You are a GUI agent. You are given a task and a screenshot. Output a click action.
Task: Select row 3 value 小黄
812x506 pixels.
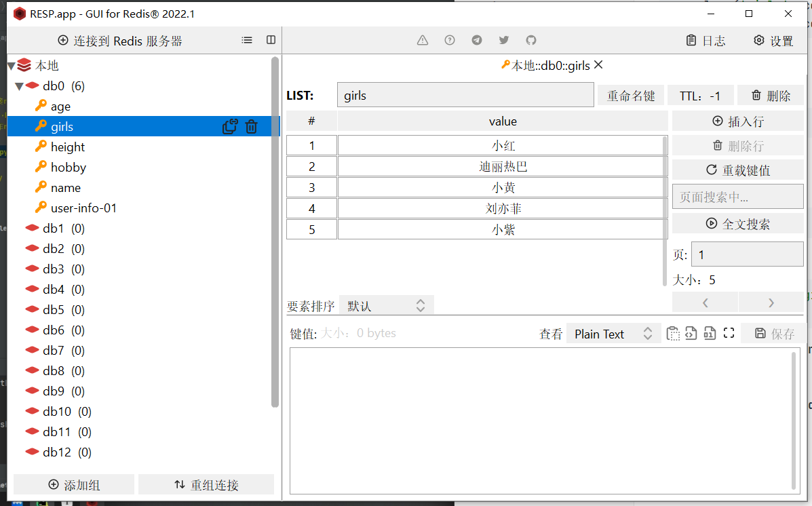(x=503, y=187)
